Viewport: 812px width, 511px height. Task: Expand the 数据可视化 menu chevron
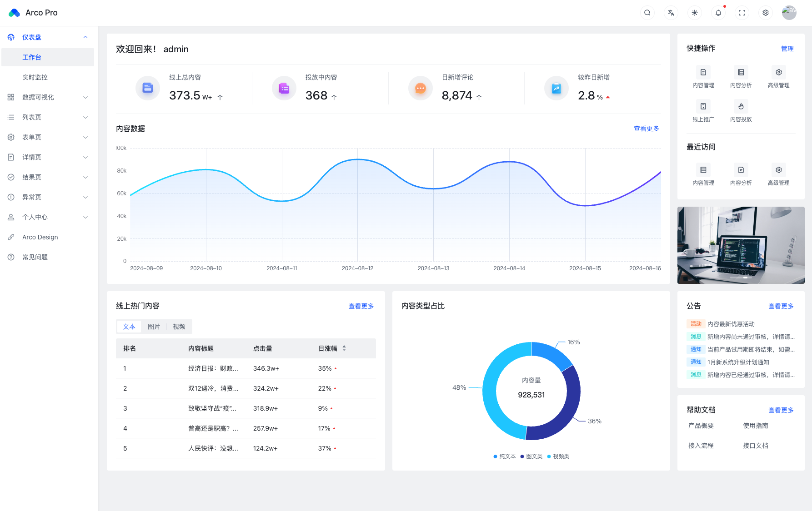pos(85,97)
